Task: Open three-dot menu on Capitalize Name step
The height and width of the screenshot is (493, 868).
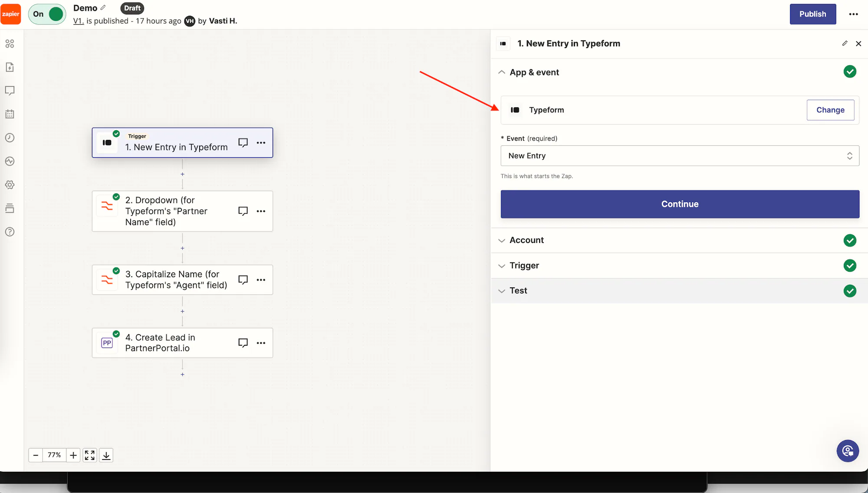Action: [x=261, y=280]
